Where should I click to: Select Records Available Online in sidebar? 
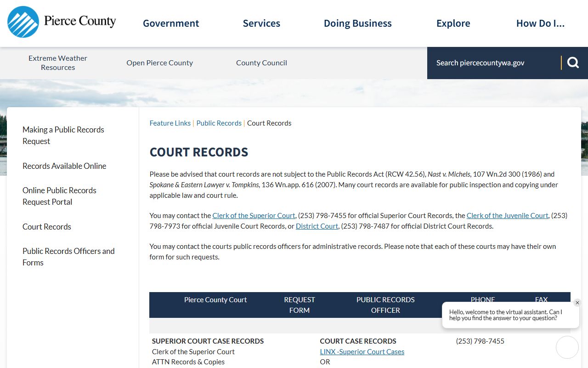(64, 166)
